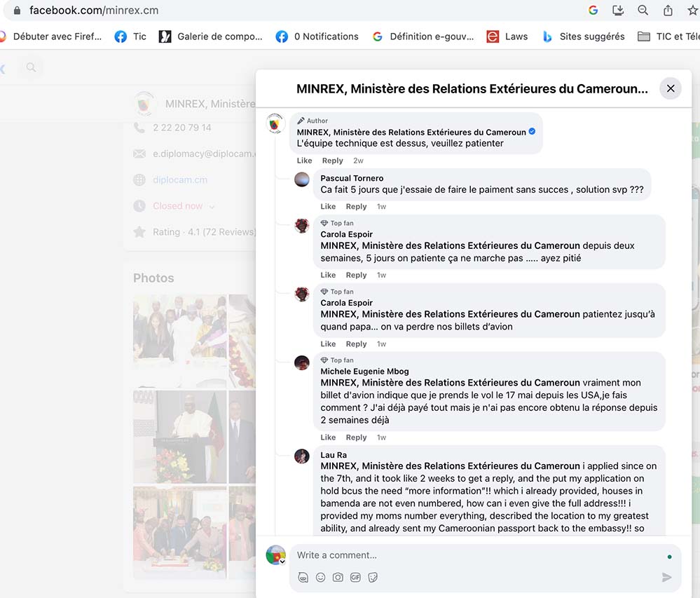Screen dimensions: 700x598
Task: Switch commenting identity via profile avatar arrow
Action: [x=282, y=562]
